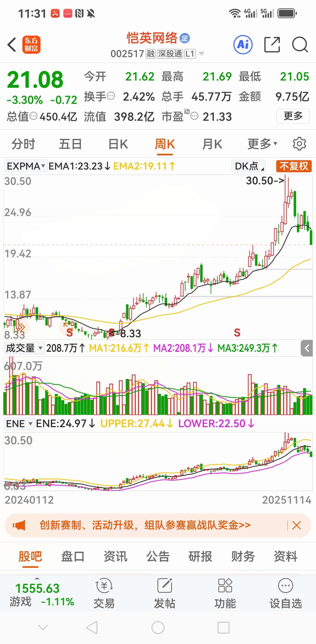Tap the 设自选 ellipsis icon
This screenshot has width=316, height=644.
286,586
